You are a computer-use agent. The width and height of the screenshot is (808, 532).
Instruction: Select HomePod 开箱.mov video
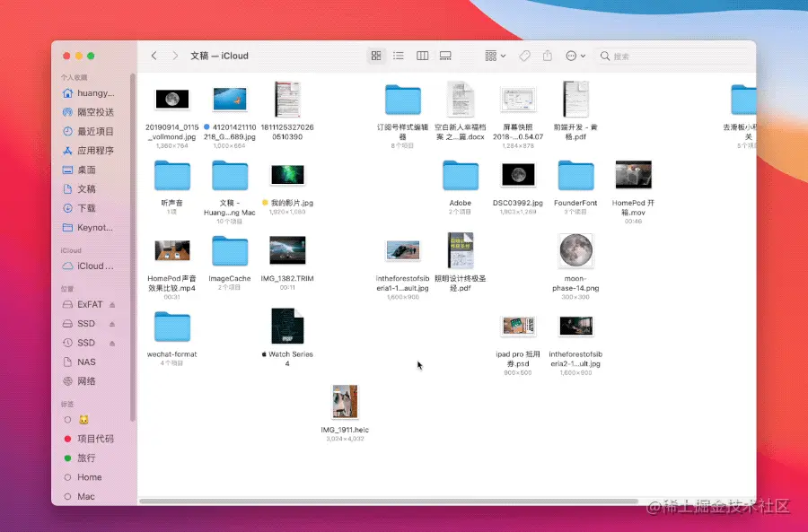click(633, 175)
